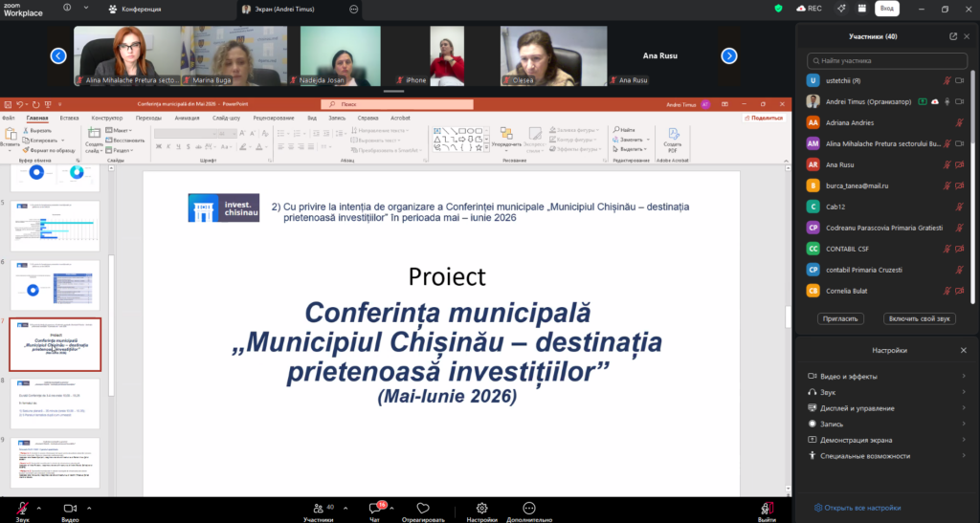980x523 pixels.
Task: Expand audio options arrow next to Звук
Action: pyautogui.click(x=38, y=506)
